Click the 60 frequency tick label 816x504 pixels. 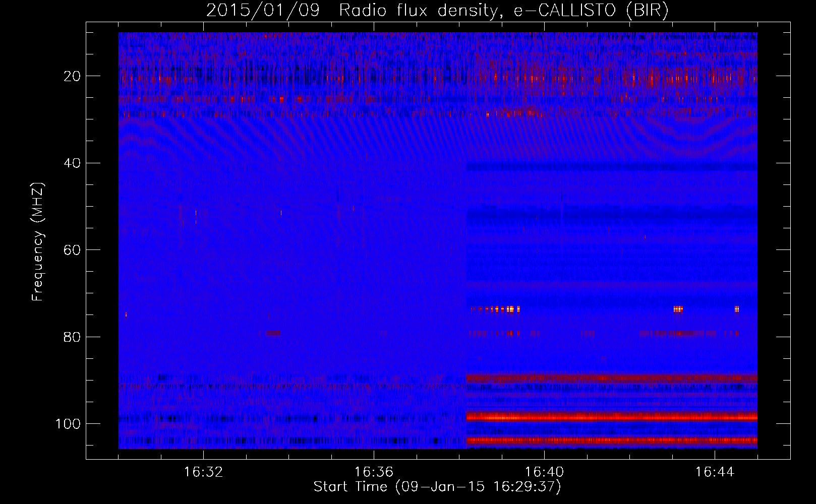73,250
